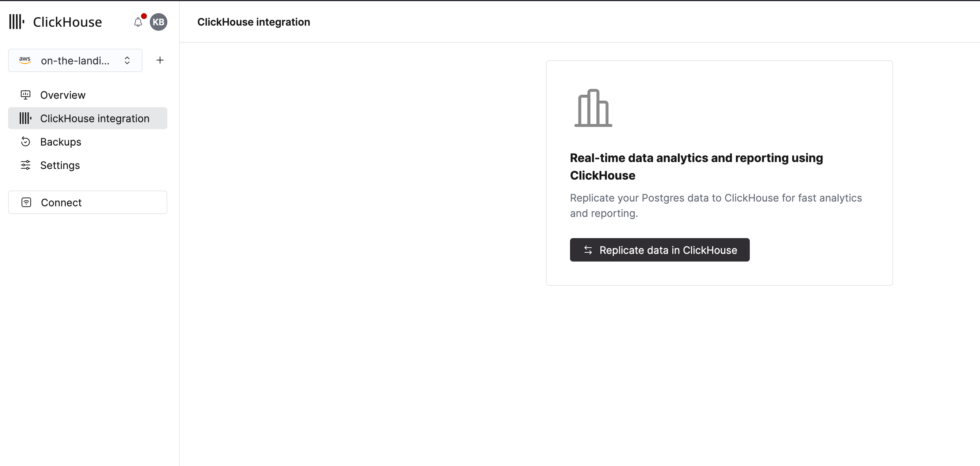Navigate to the Overview section
The height and width of the screenshot is (466, 980).
click(x=62, y=95)
